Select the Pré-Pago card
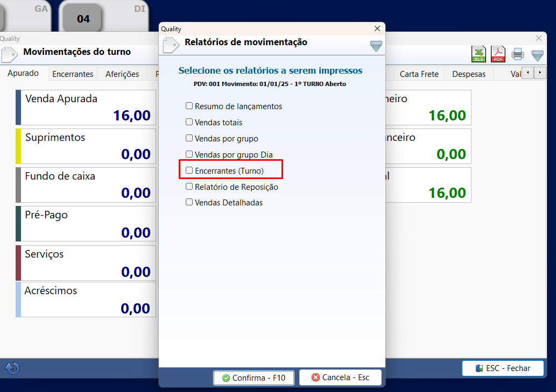The width and height of the screenshot is (556, 392). 86,224
